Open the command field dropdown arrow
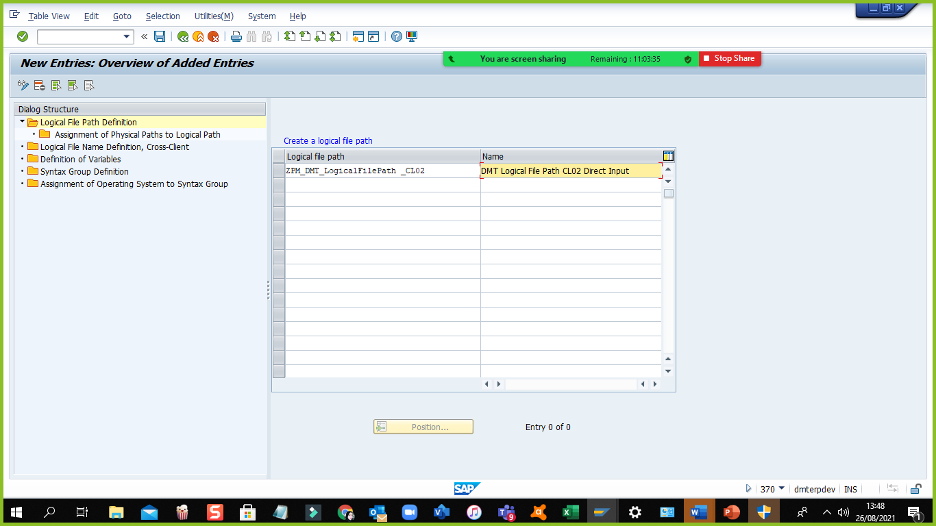 pyautogui.click(x=127, y=37)
